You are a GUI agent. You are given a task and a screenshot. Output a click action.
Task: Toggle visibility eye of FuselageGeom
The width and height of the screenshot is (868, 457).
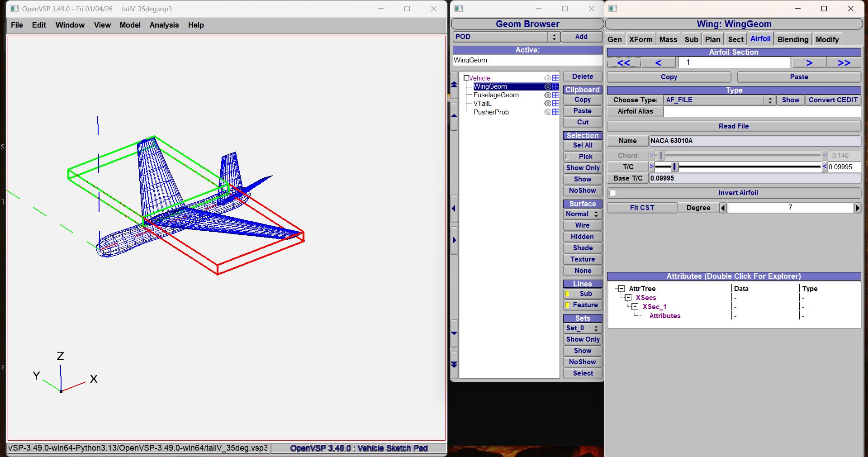point(547,95)
